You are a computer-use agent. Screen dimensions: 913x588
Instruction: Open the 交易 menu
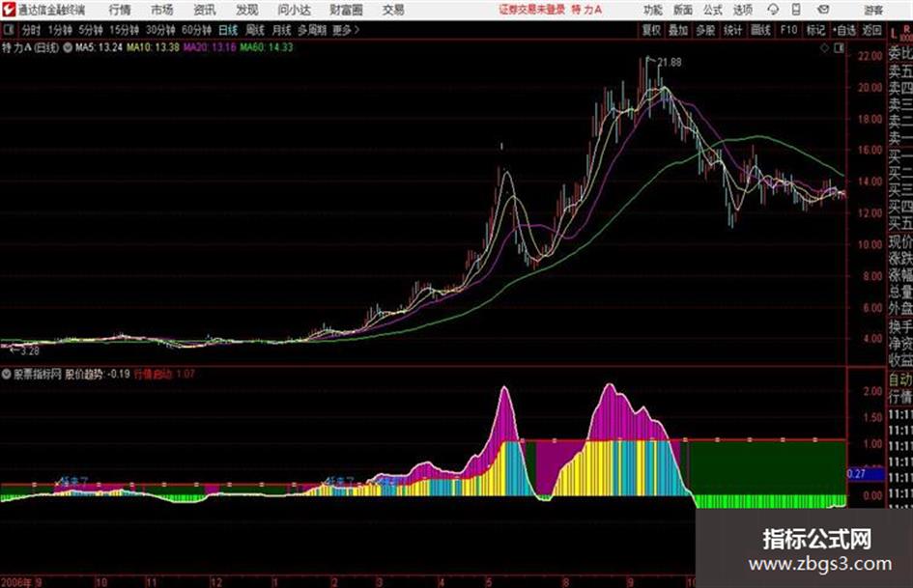pos(393,10)
